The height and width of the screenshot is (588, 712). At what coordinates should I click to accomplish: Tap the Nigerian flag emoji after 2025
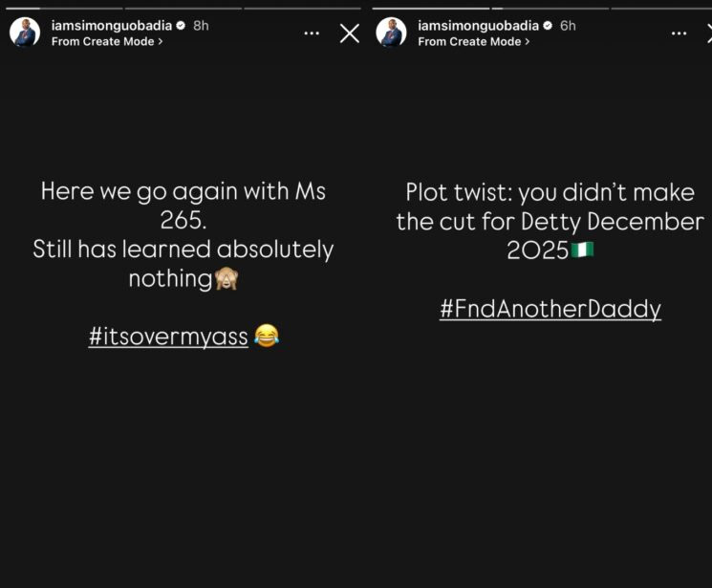pyautogui.click(x=582, y=250)
